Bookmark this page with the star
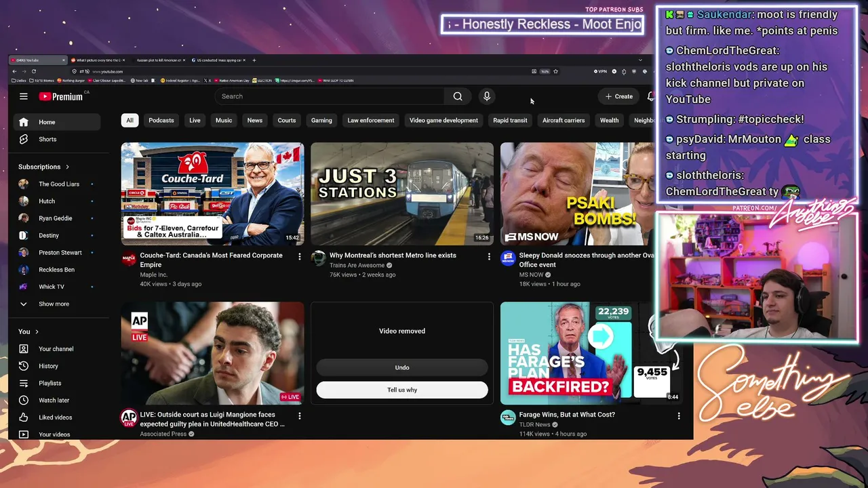868x488 pixels. tap(555, 71)
